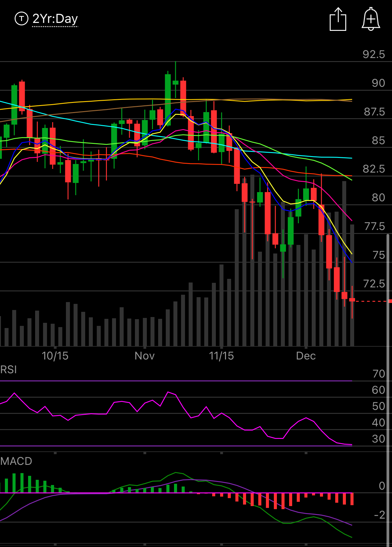Image resolution: width=392 pixels, height=547 pixels.
Task: Select the RSI indicator label
Action: pyautogui.click(x=9, y=370)
